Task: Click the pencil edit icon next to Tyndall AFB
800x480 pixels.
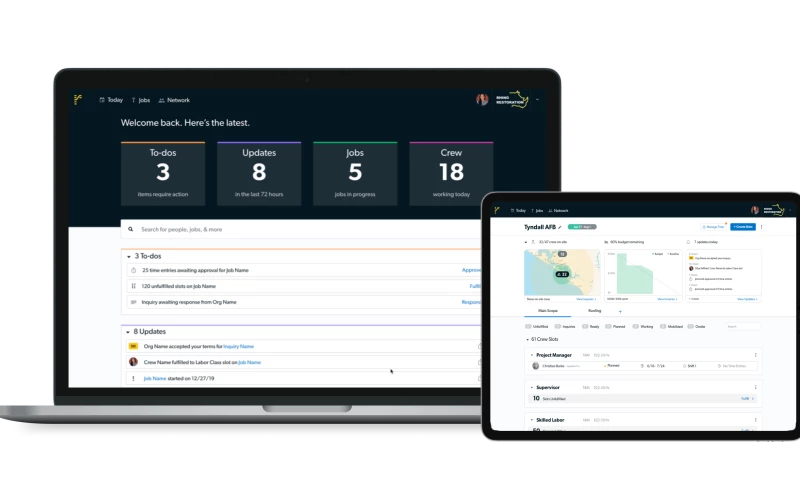Action: pyautogui.click(x=558, y=228)
